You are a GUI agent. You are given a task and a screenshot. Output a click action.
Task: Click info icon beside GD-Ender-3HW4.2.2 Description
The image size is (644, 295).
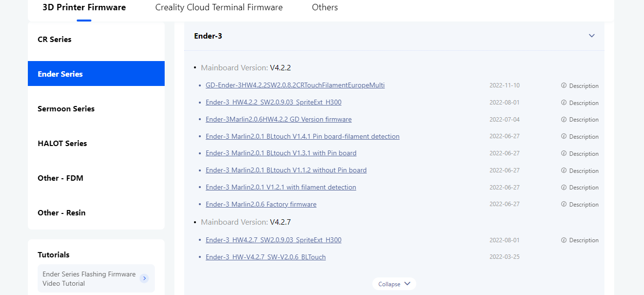point(563,85)
